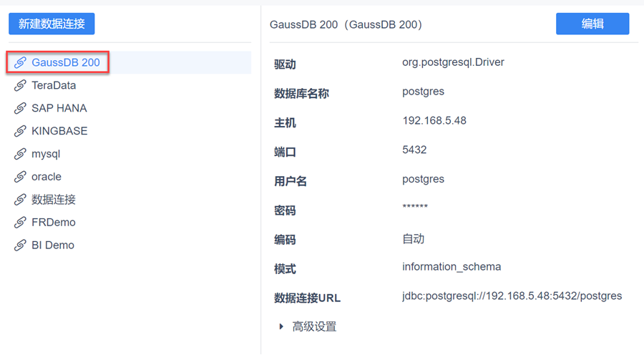This screenshot has width=644, height=355.
Task: Click the 用户名 value postgres
Action: point(423,180)
